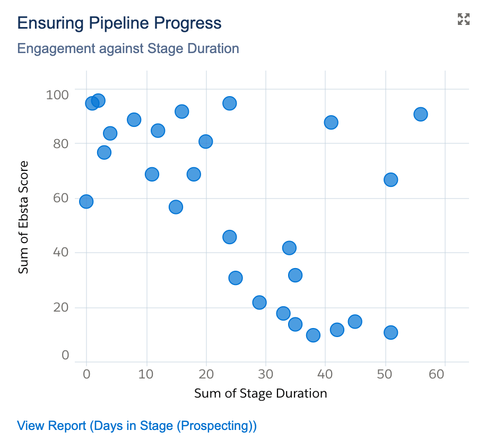Viewport: 486px width, 448px height.
Task: Click the point at duration 45, score 15
Action: 355,321
